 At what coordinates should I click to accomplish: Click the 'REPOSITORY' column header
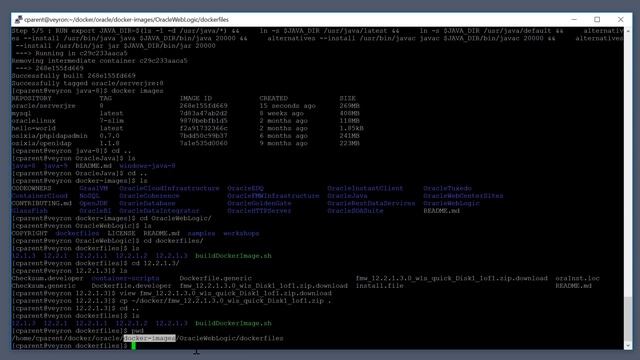pos(31,98)
